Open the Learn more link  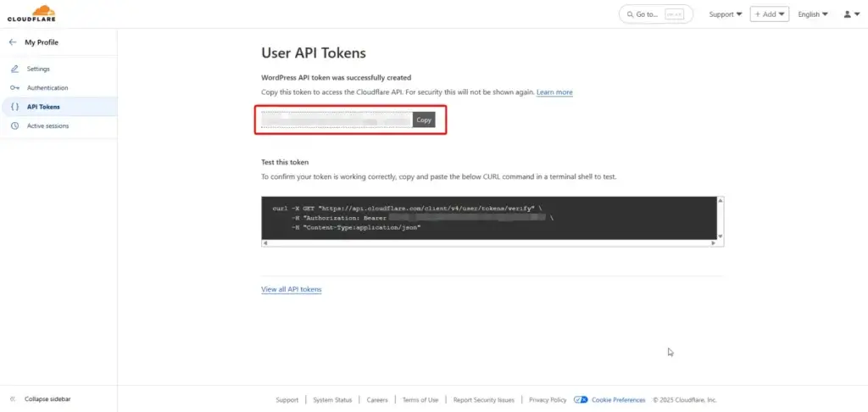click(554, 92)
